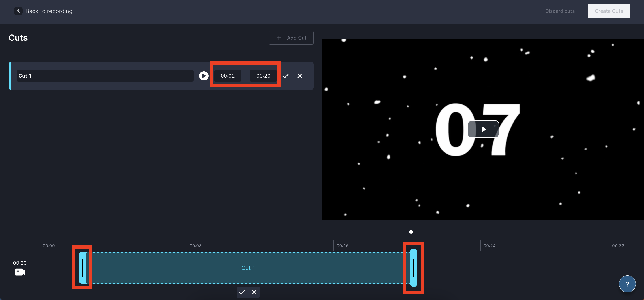This screenshot has width=644, height=300.
Task: Click the 00:00 timeline label
Action: 49,246
